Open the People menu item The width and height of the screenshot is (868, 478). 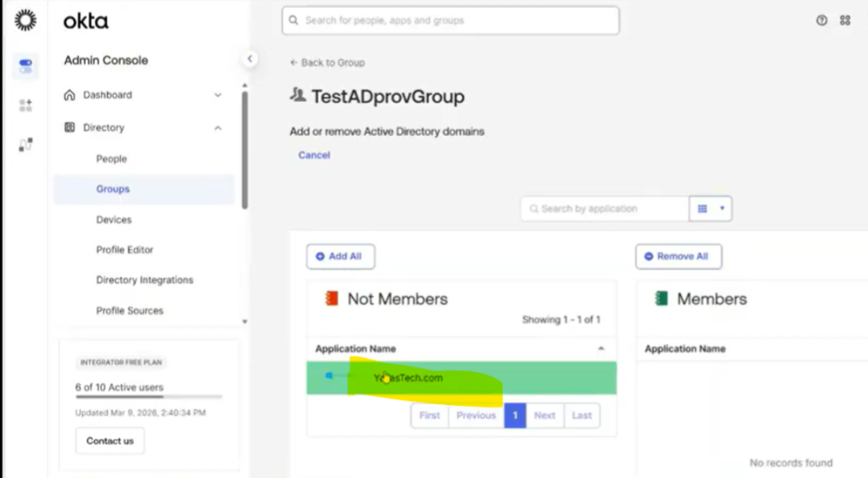point(111,159)
